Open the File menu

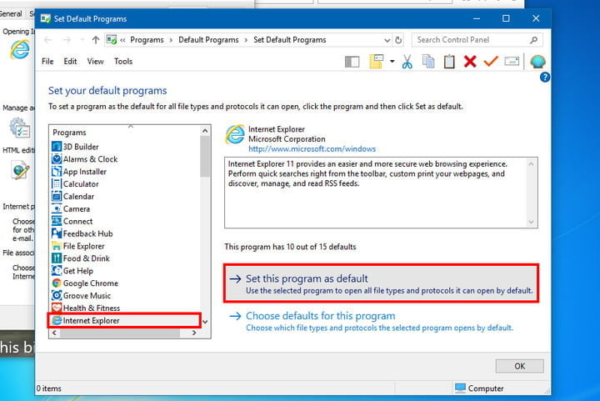click(x=47, y=61)
